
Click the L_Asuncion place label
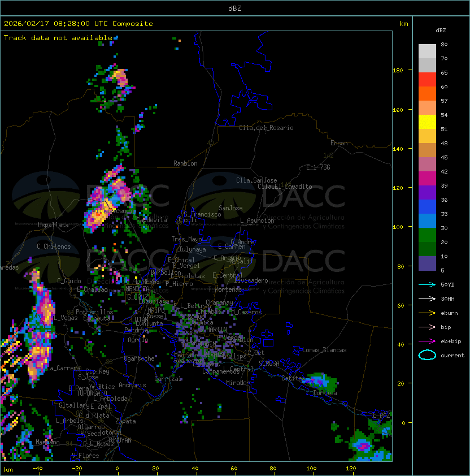click(x=257, y=220)
